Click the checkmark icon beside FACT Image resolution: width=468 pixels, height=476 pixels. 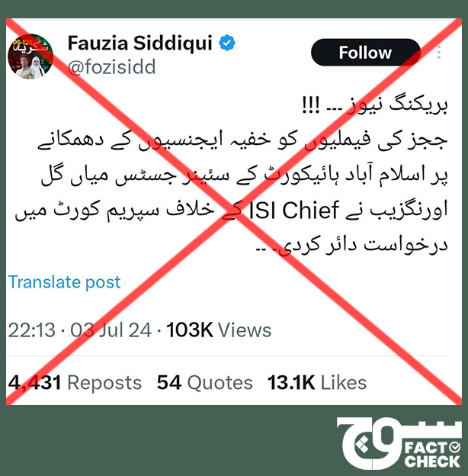pyautogui.click(x=455, y=448)
